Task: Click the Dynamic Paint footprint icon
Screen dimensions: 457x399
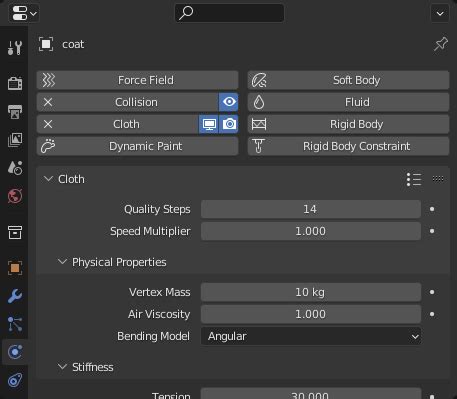Action: pos(48,146)
